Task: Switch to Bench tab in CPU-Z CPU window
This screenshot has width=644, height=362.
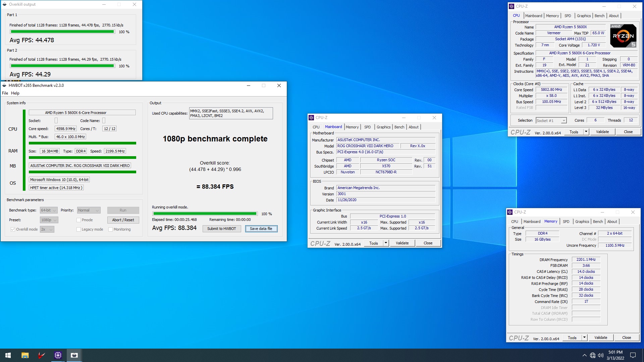Action: [599, 16]
